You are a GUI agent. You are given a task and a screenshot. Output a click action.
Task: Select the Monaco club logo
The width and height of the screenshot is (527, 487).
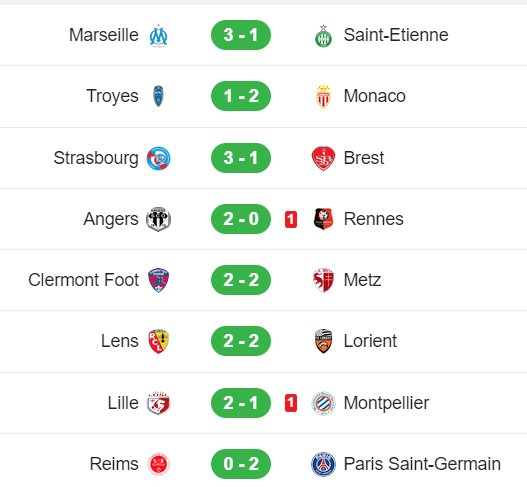(323, 96)
